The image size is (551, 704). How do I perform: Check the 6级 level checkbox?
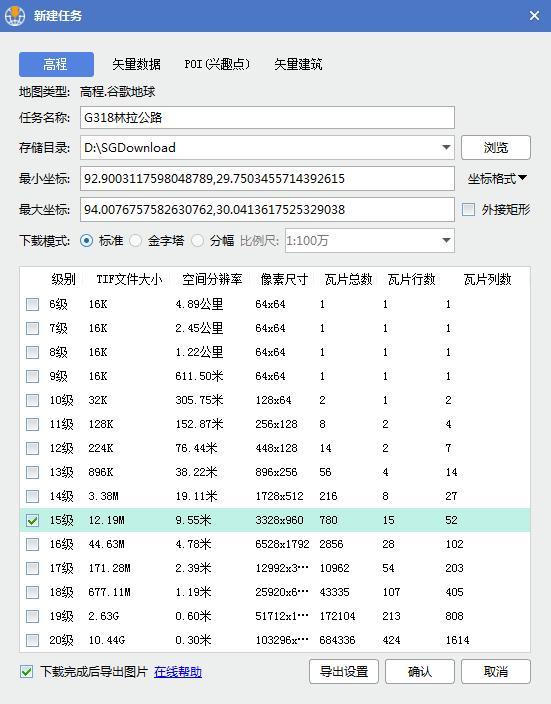[32, 304]
